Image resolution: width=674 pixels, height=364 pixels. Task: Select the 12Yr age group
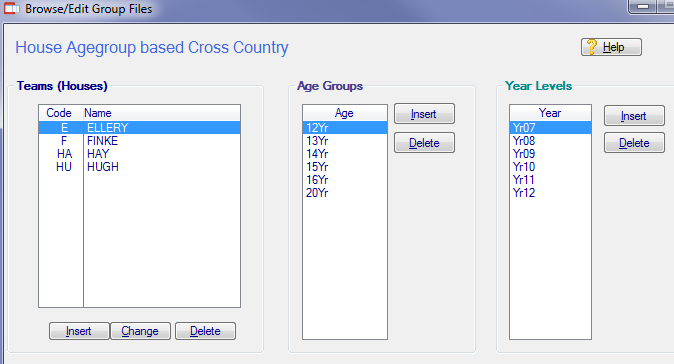coord(345,128)
